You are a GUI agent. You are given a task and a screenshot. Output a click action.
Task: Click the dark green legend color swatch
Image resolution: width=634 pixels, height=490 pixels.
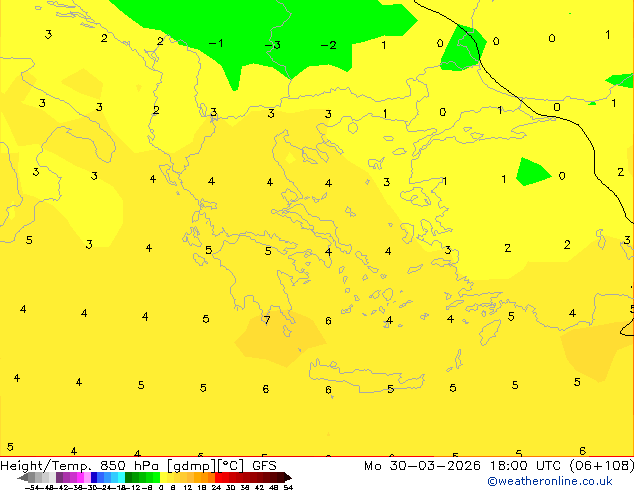coord(128,477)
